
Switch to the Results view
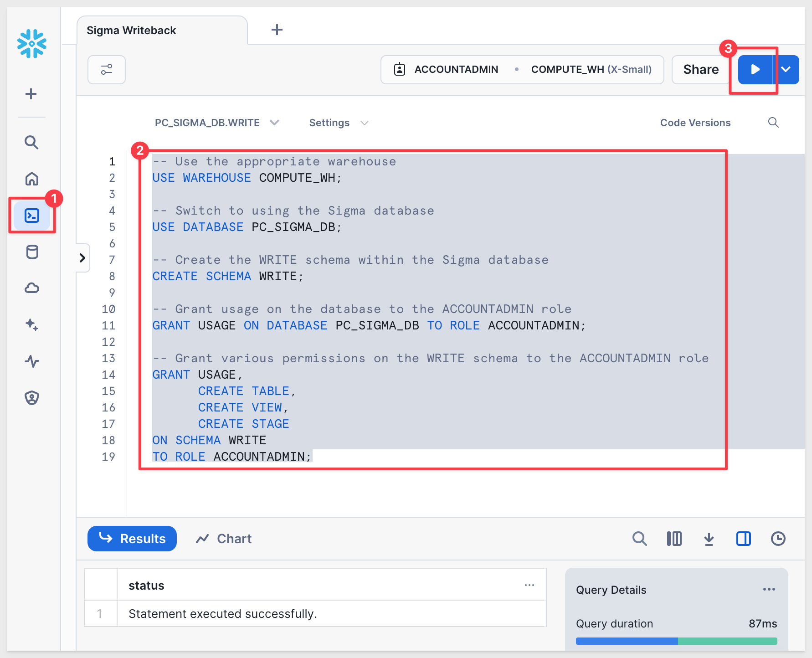(x=132, y=539)
